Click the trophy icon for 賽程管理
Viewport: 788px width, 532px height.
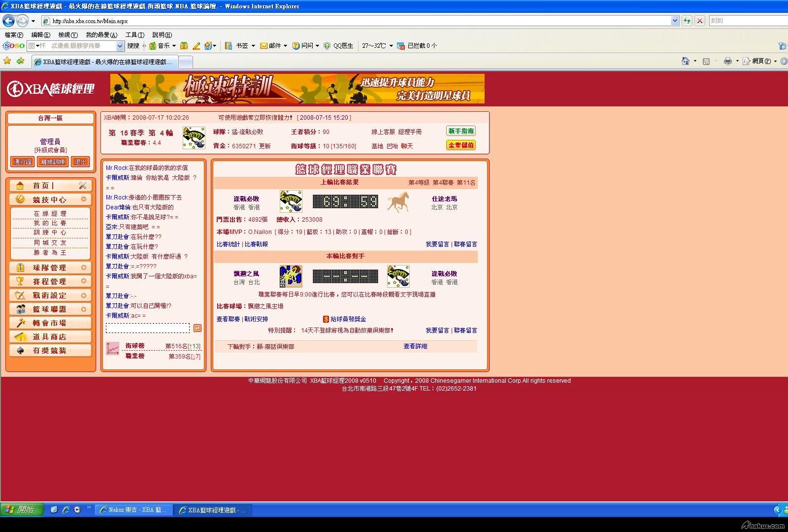pos(20,281)
